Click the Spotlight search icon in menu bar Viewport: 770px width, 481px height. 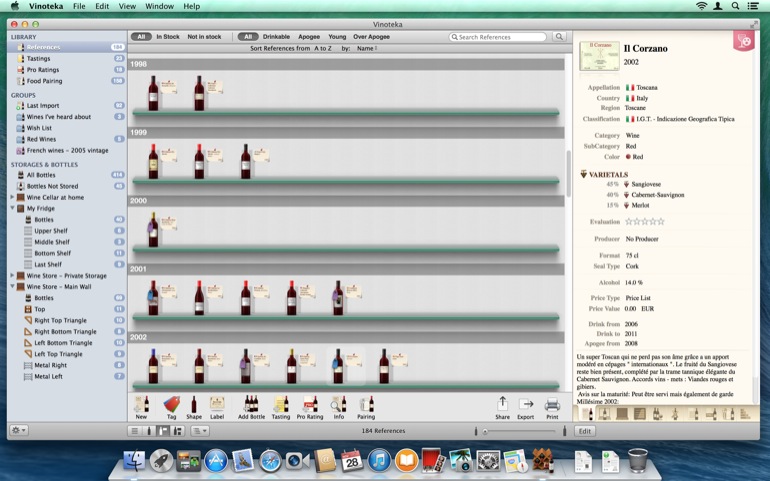pos(735,6)
